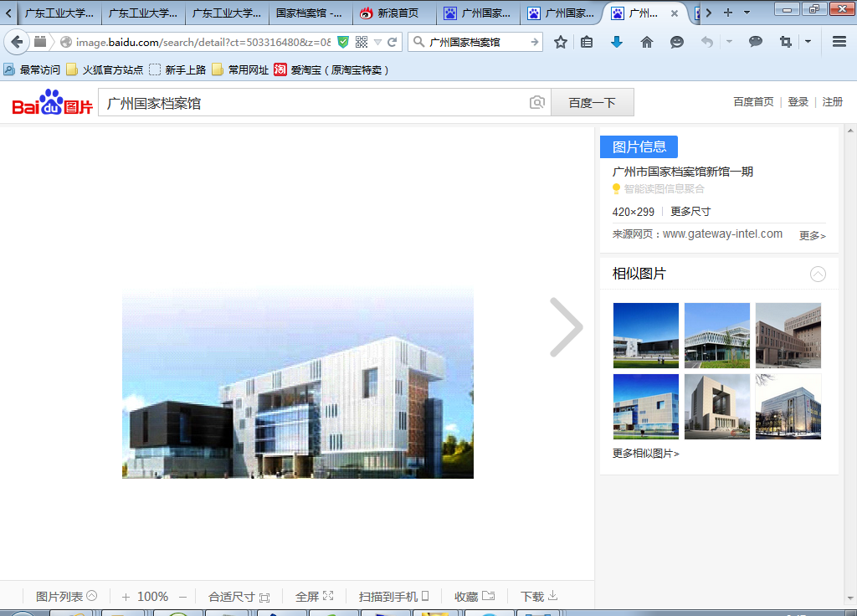Screen dimensions: 857x616
Task: Select the first similar image thumbnail
Action: 645,336
